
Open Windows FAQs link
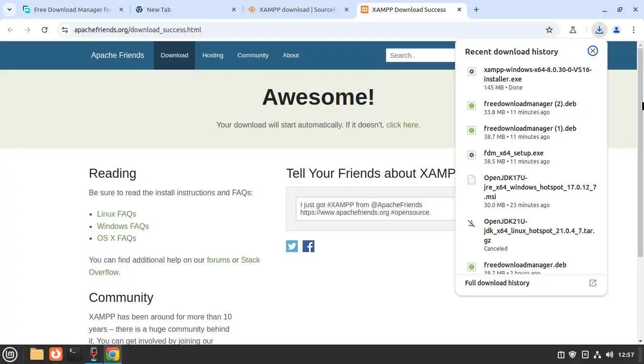123,227
